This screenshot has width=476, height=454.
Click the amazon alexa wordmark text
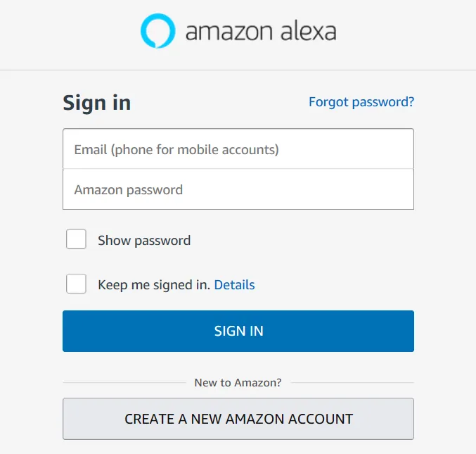point(261,31)
